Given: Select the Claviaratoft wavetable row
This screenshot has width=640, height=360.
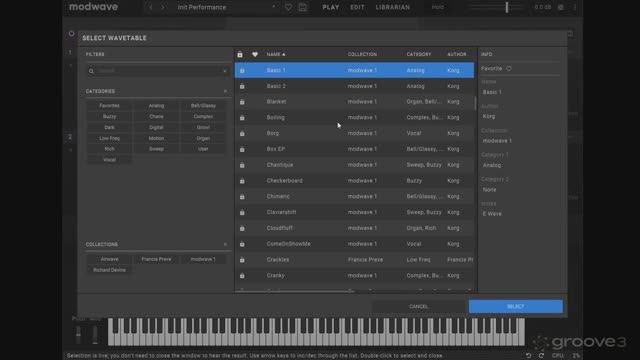Looking at the screenshot, I should point(354,212).
